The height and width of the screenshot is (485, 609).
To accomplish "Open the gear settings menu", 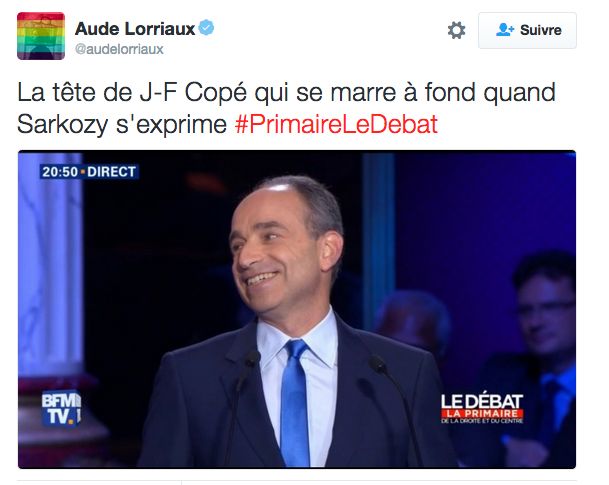I will tap(456, 30).
